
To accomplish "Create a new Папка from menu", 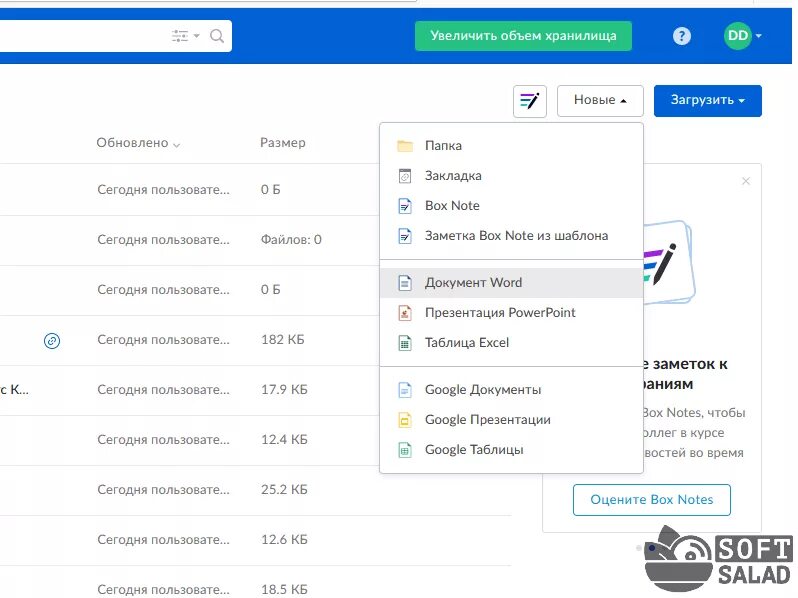I will (x=511, y=146).
